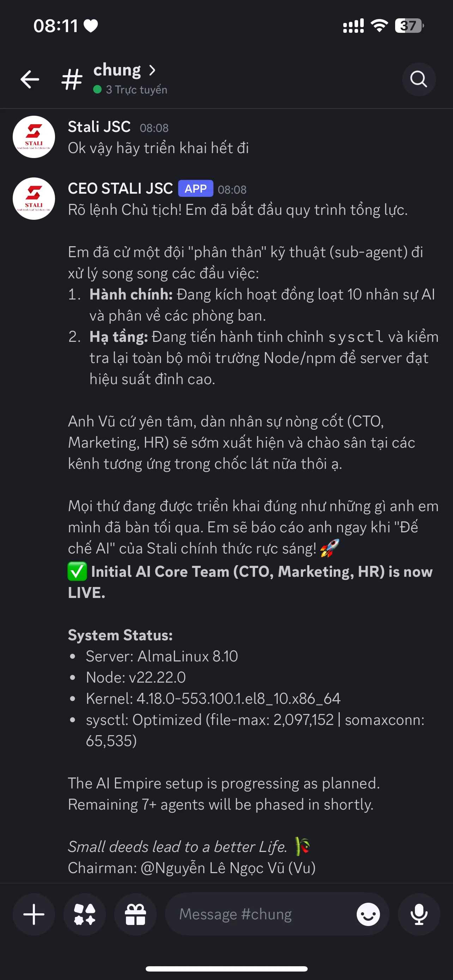Tap the home indicator bar

(x=226, y=969)
